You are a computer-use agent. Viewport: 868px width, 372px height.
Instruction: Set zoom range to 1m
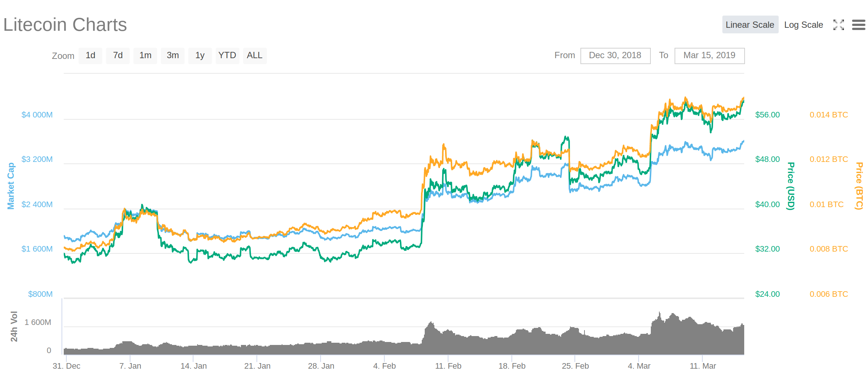pos(145,56)
